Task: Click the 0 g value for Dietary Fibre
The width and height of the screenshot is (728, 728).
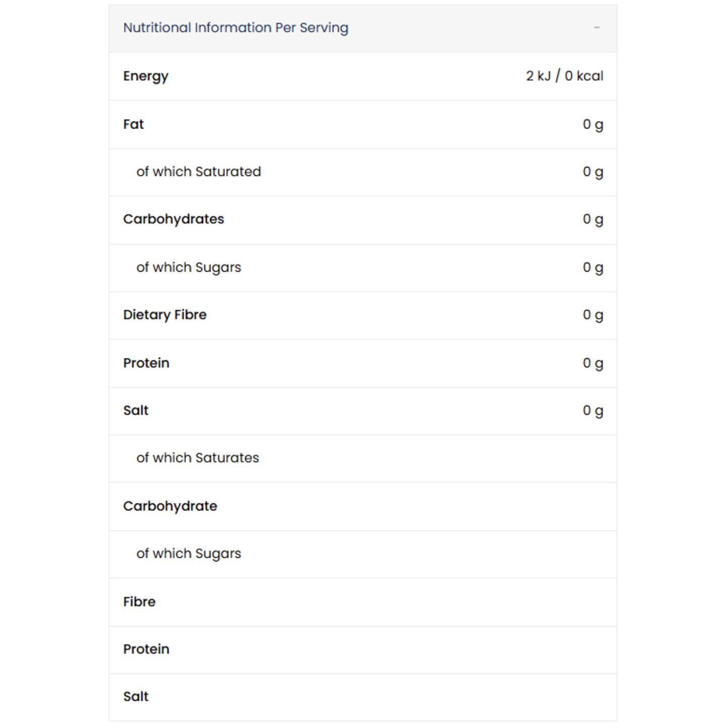Action: point(593,315)
